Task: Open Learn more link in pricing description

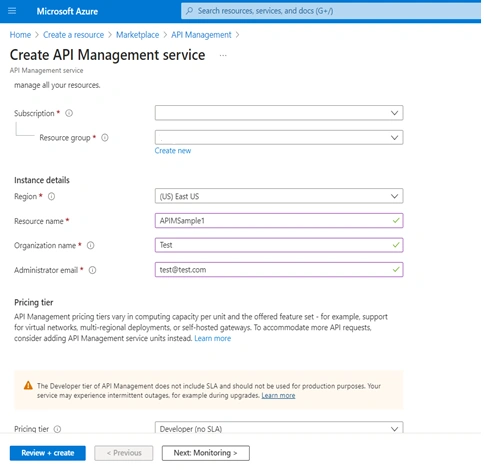Action: [x=212, y=338]
